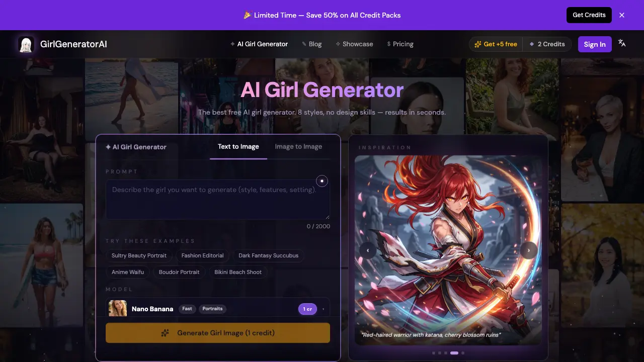The width and height of the screenshot is (644, 362).
Task: Go to the Blog page
Action: click(x=311, y=44)
